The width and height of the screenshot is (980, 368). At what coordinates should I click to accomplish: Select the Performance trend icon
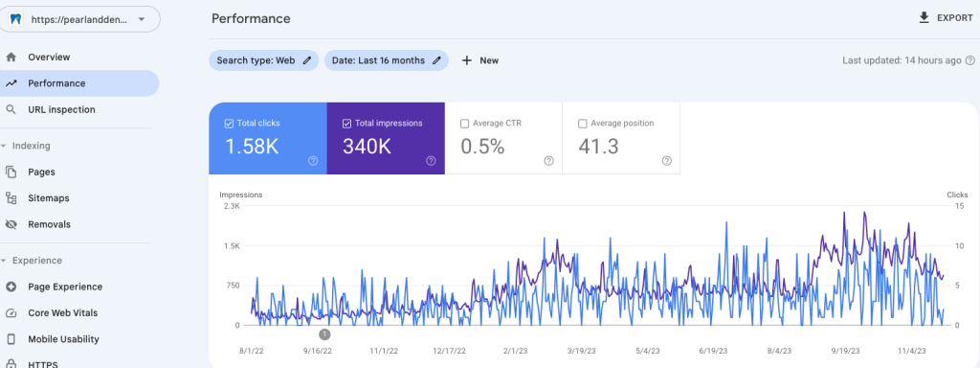coord(11,83)
